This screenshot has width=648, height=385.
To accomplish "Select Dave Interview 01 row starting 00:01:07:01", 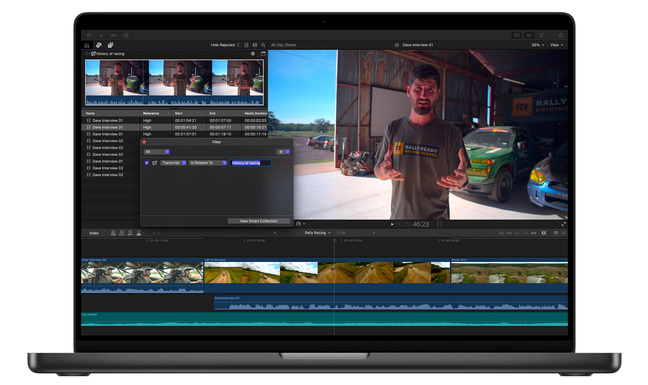I will click(x=175, y=134).
